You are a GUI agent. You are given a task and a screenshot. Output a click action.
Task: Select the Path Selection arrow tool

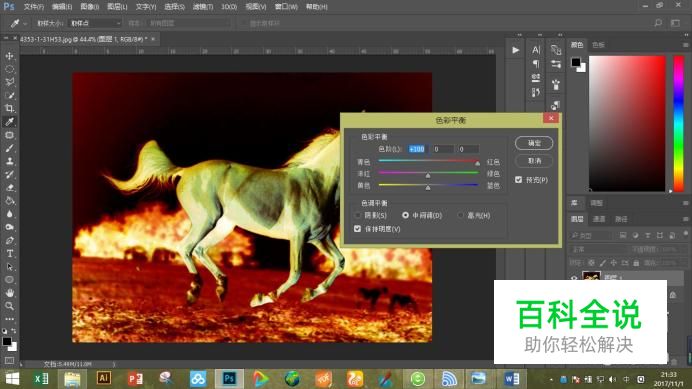pyautogui.click(x=9, y=267)
